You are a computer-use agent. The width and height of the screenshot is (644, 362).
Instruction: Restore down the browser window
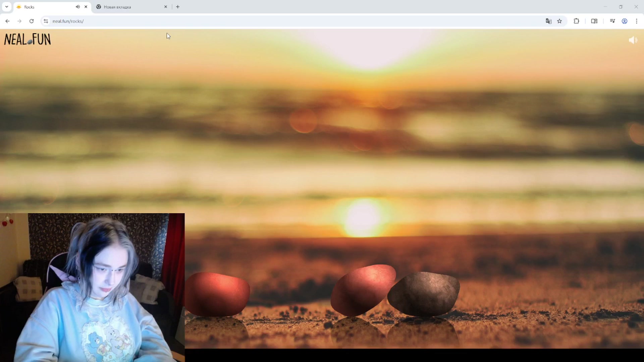[621, 7]
